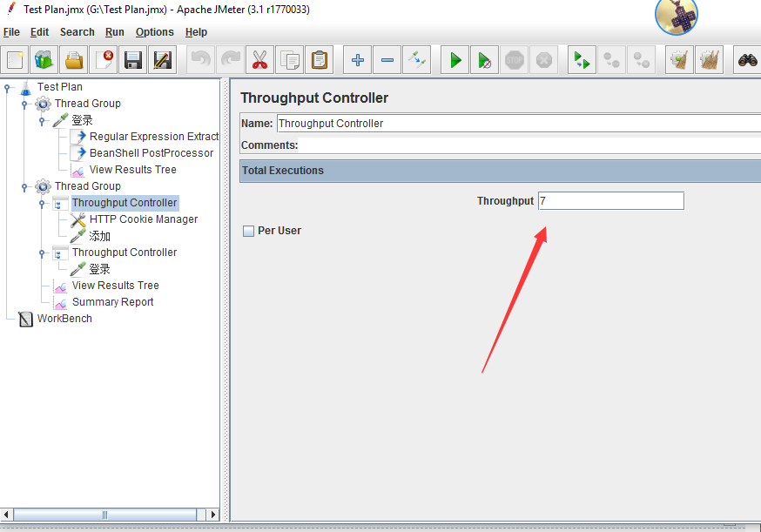This screenshot has height=532, width=761.
Task: Open the Options menu
Action: (x=154, y=32)
